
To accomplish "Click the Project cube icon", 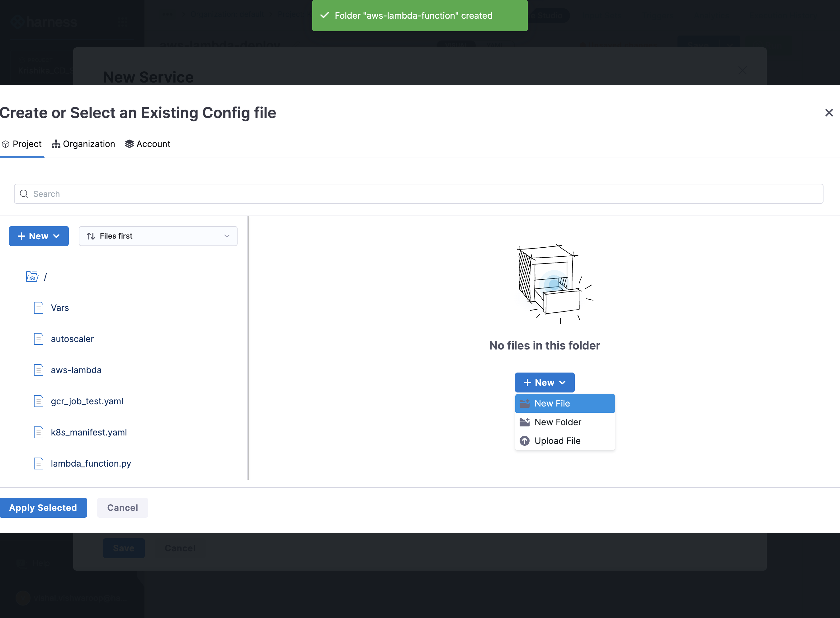I will [6, 144].
